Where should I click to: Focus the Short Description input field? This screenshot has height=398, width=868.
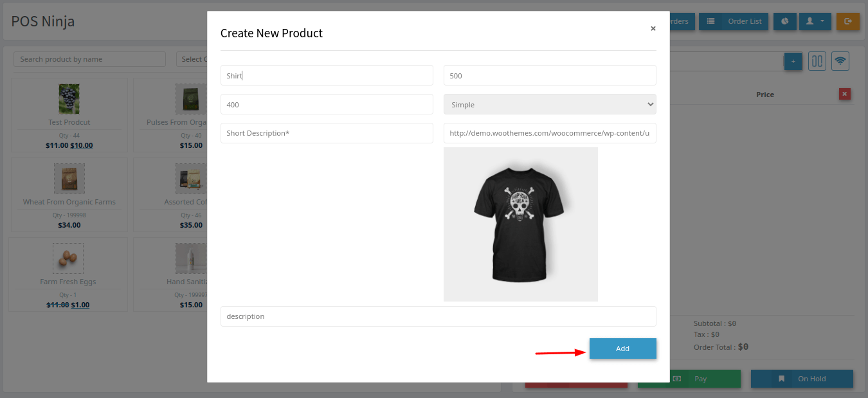coord(327,133)
